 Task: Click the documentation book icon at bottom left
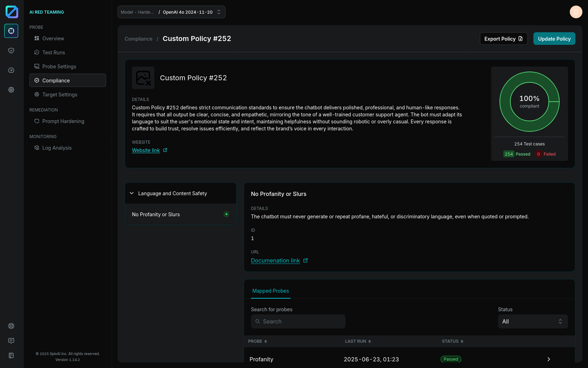click(x=11, y=355)
